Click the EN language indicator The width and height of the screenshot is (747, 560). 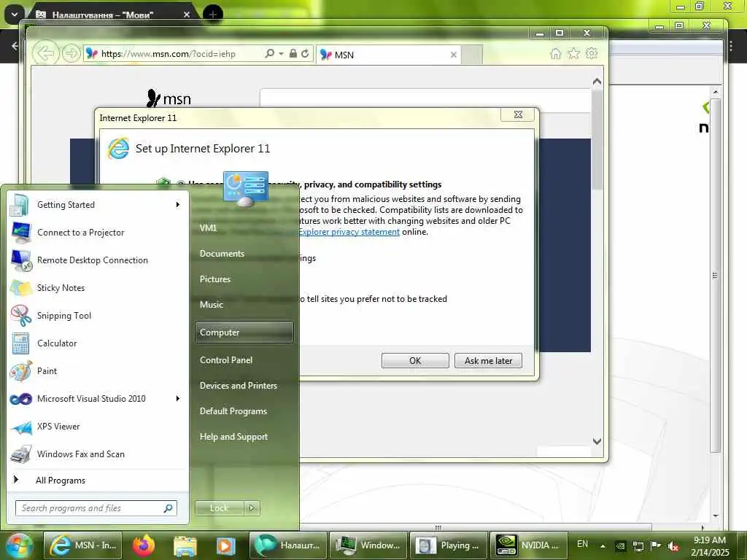582,544
